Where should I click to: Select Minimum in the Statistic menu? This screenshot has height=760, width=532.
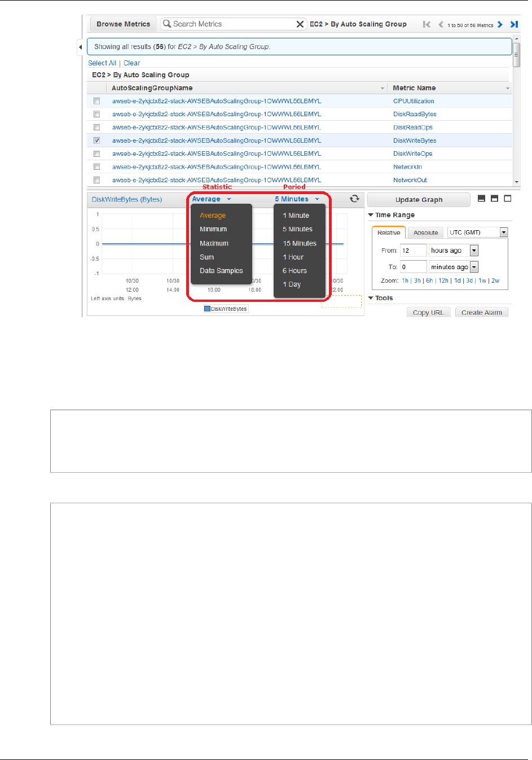coord(213,229)
